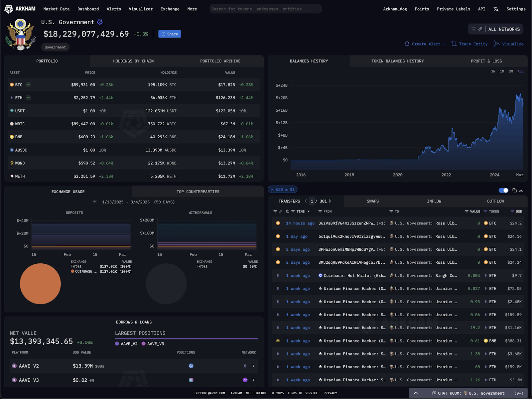Click Private Labels link
The height and width of the screenshot is (399, 532).
tap(453, 9)
